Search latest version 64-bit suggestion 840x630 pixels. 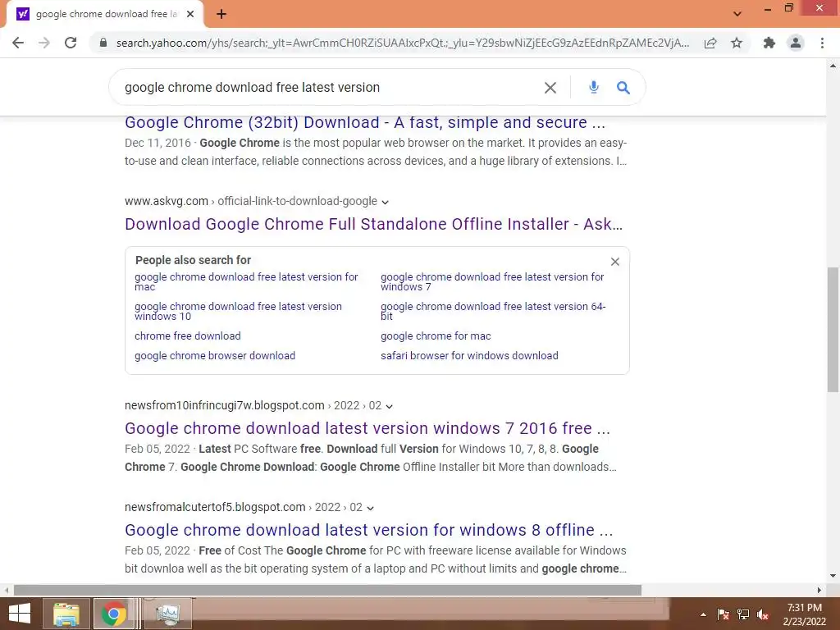point(493,311)
